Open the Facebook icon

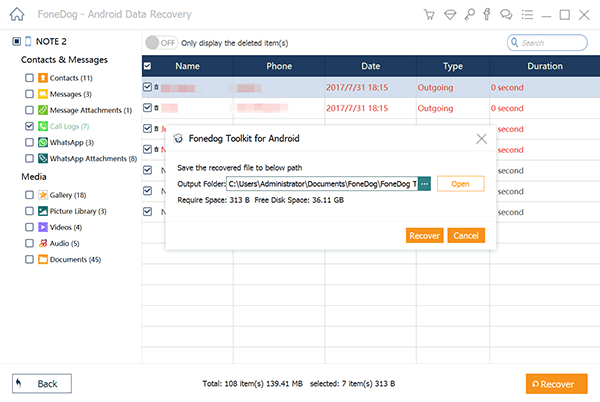pyautogui.click(x=487, y=15)
